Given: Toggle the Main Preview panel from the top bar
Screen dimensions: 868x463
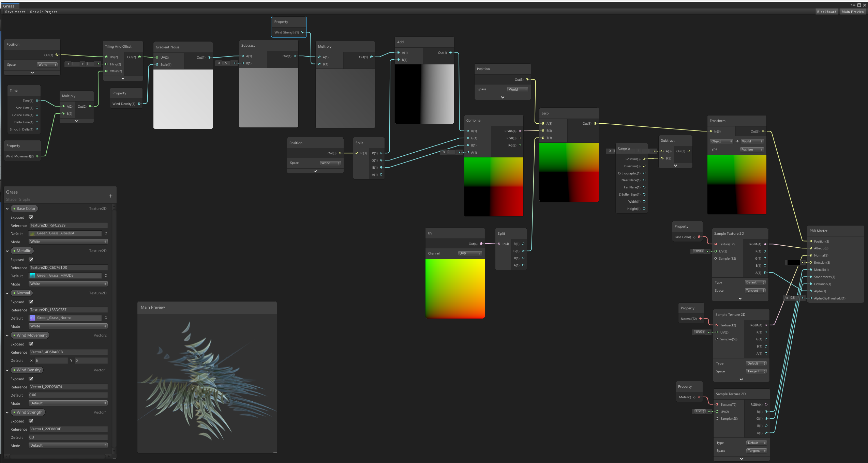Looking at the screenshot, I should (853, 12).
